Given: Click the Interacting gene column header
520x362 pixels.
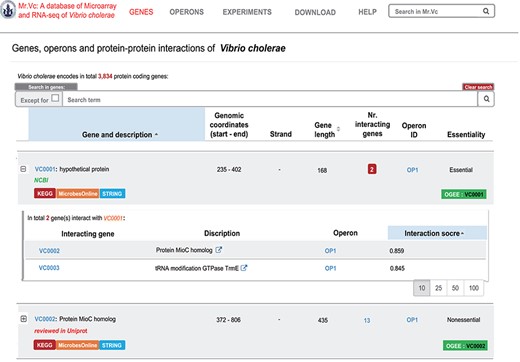Looking at the screenshot, I should coord(88,234).
